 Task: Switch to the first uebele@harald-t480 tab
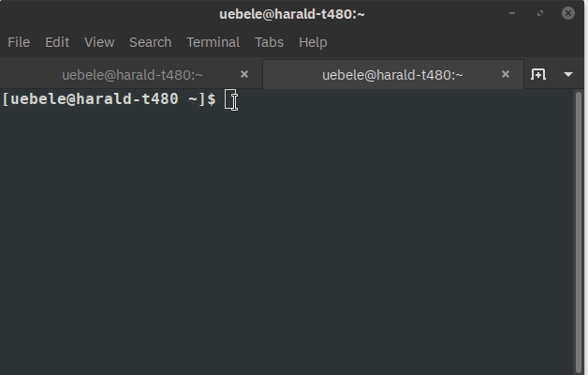coord(131,75)
